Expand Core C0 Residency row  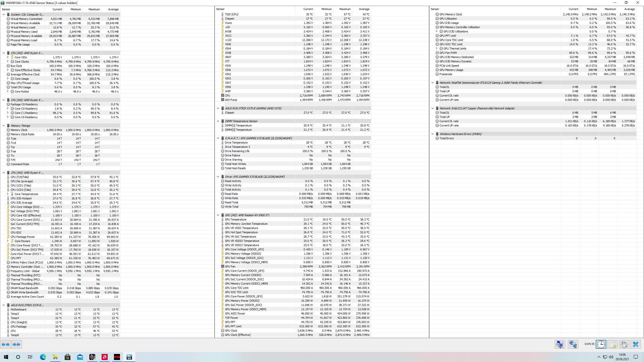pos(8,109)
